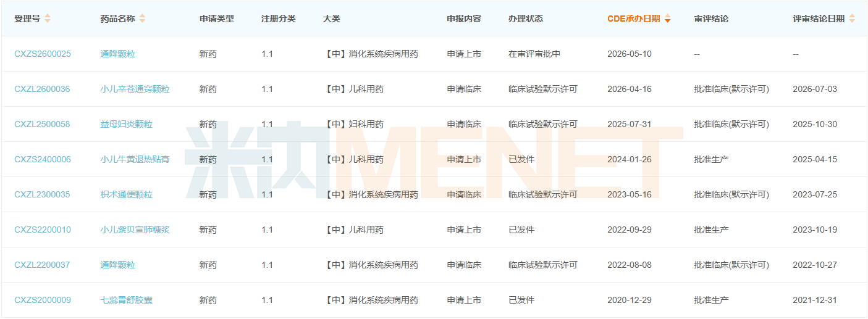Click the CDE承办日期 column header
868x319 pixels.
click(633, 19)
